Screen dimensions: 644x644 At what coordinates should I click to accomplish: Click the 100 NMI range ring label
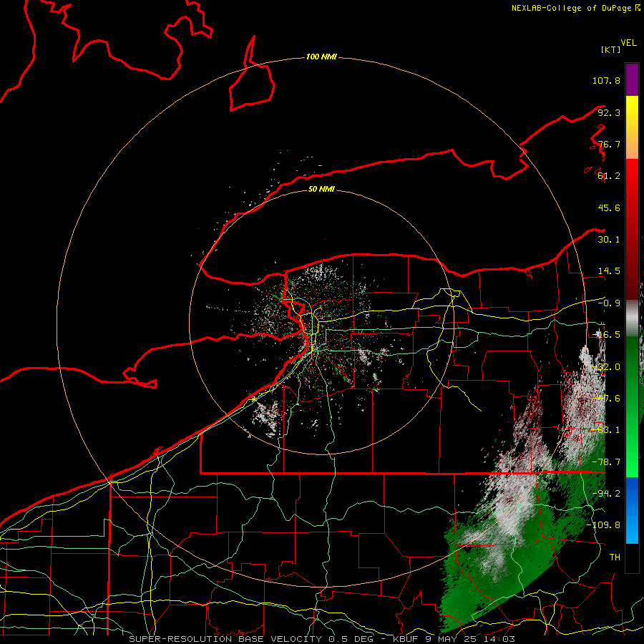pyautogui.click(x=321, y=57)
